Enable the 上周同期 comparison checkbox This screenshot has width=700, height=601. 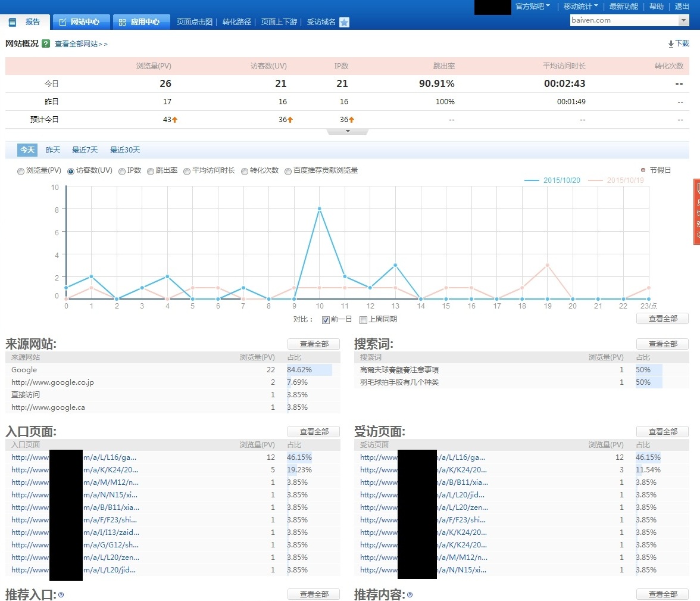click(x=363, y=320)
